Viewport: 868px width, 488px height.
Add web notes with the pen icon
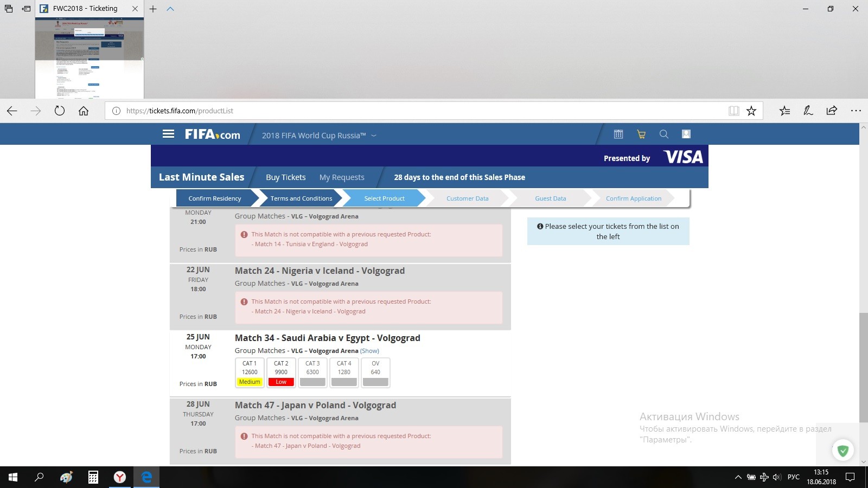(808, 111)
